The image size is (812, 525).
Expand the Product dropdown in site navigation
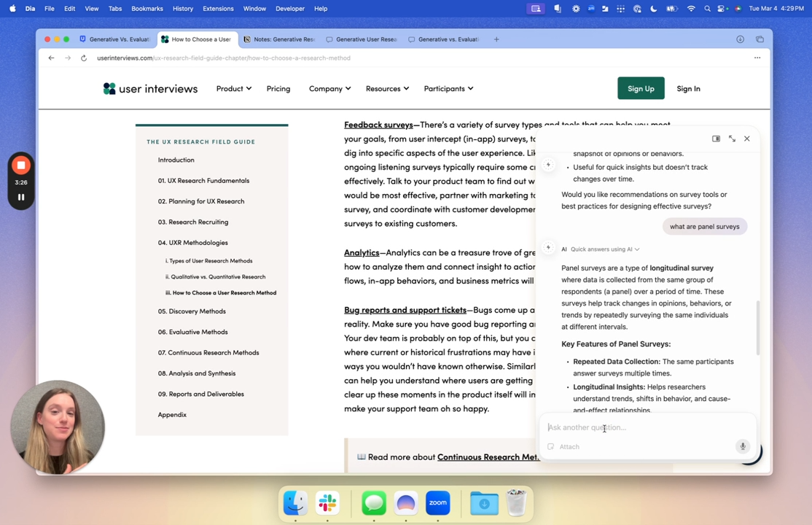(x=233, y=89)
